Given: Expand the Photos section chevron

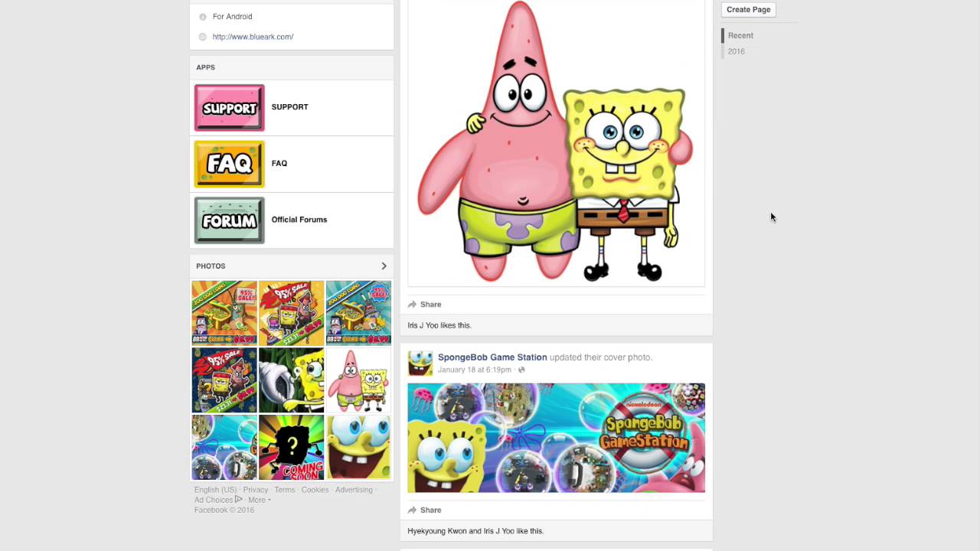Looking at the screenshot, I should (x=384, y=266).
